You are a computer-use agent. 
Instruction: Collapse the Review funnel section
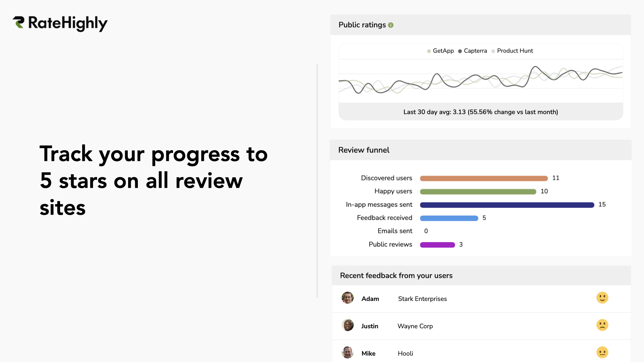coord(364,150)
